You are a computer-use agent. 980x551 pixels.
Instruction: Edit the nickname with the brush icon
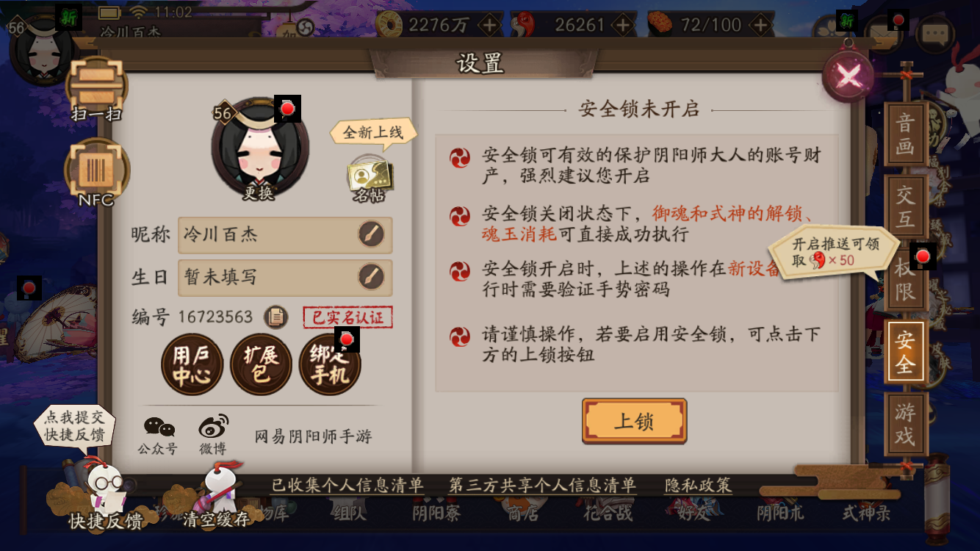click(372, 235)
